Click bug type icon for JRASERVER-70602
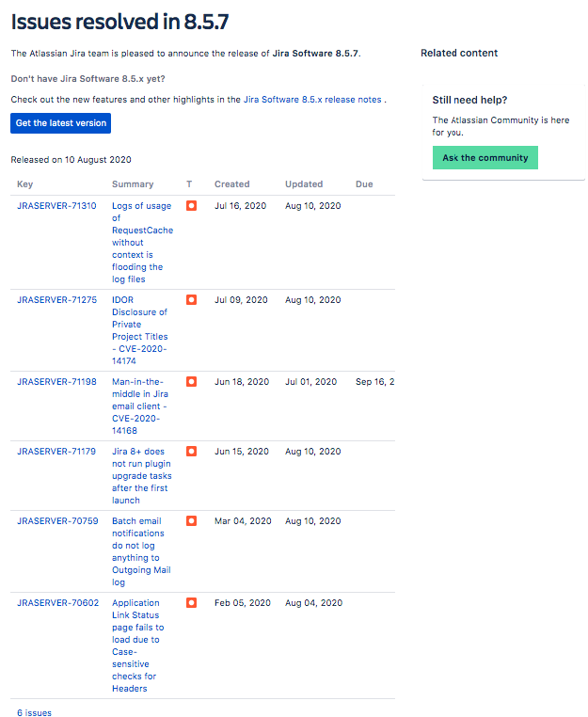The height and width of the screenshot is (717, 588). tap(191, 603)
